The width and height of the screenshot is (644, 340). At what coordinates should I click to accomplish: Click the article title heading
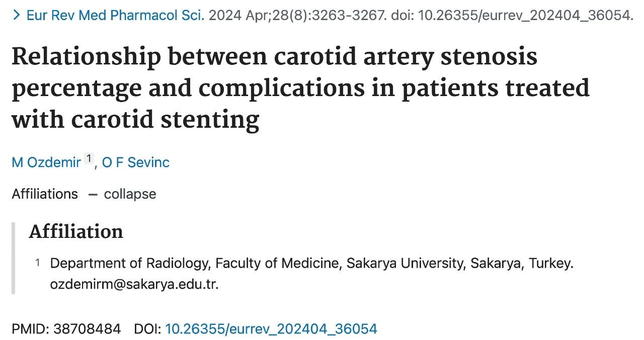click(x=300, y=89)
